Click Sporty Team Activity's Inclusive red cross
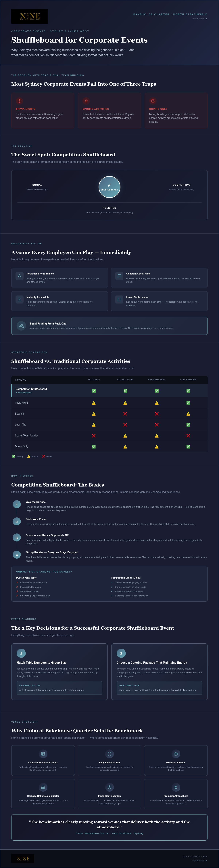This screenshot has height=868, width=219. point(94,436)
